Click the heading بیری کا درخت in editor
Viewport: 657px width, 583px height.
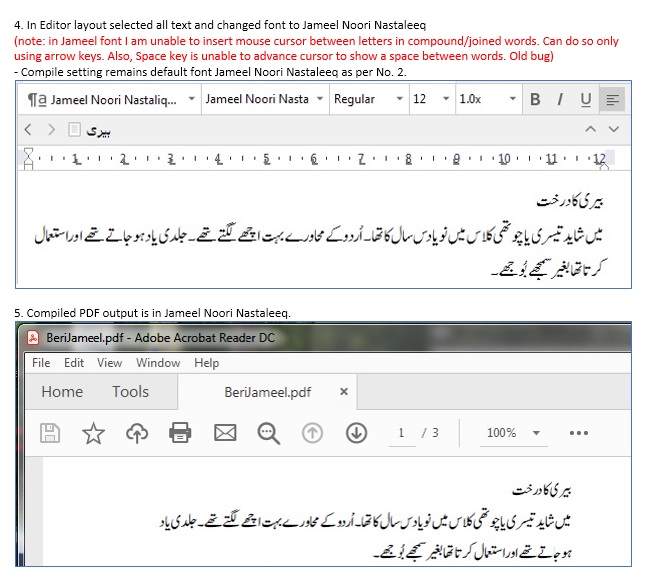[x=570, y=201]
